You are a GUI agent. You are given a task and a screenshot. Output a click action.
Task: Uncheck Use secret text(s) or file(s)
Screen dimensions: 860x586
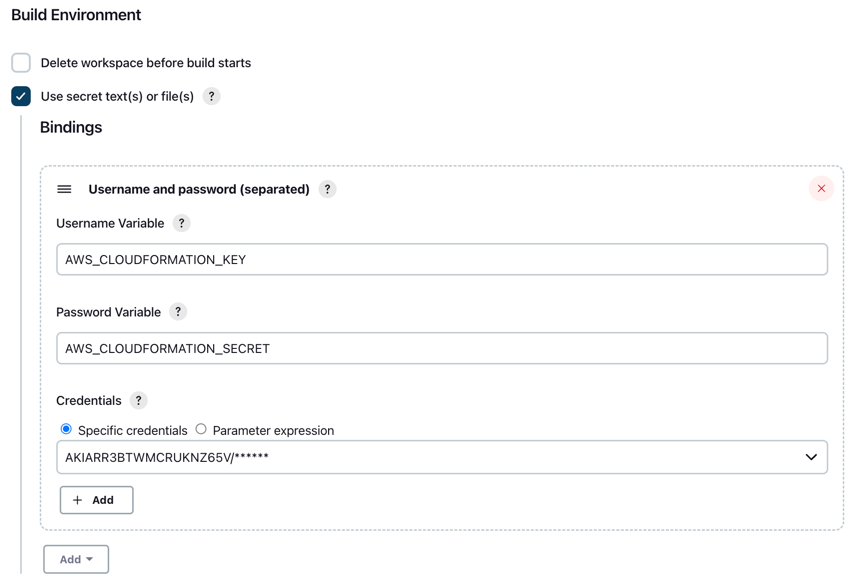click(21, 96)
